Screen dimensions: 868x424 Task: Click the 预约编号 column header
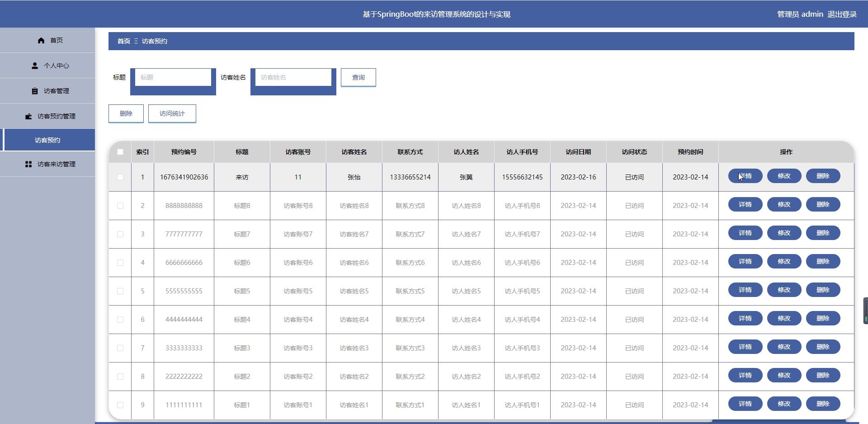pyautogui.click(x=184, y=152)
